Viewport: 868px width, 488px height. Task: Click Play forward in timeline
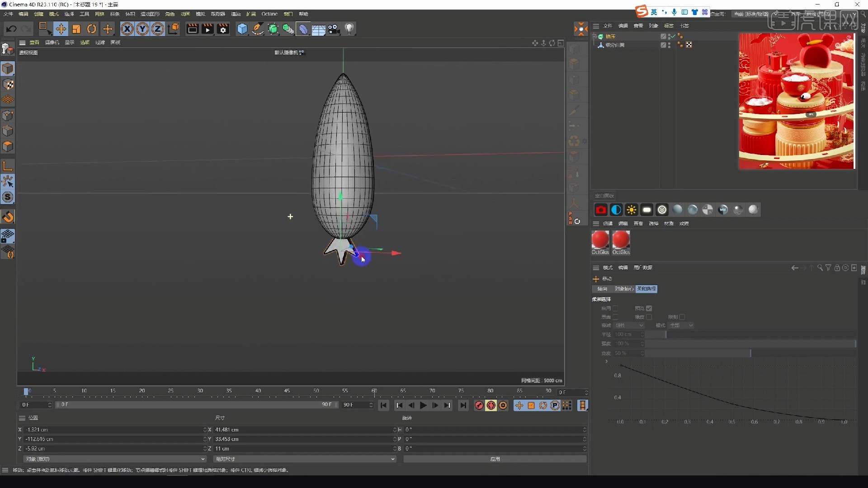click(423, 405)
